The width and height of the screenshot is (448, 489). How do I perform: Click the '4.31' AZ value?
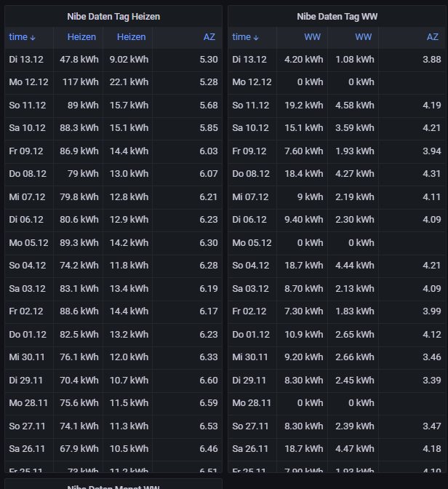click(x=432, y=174)
